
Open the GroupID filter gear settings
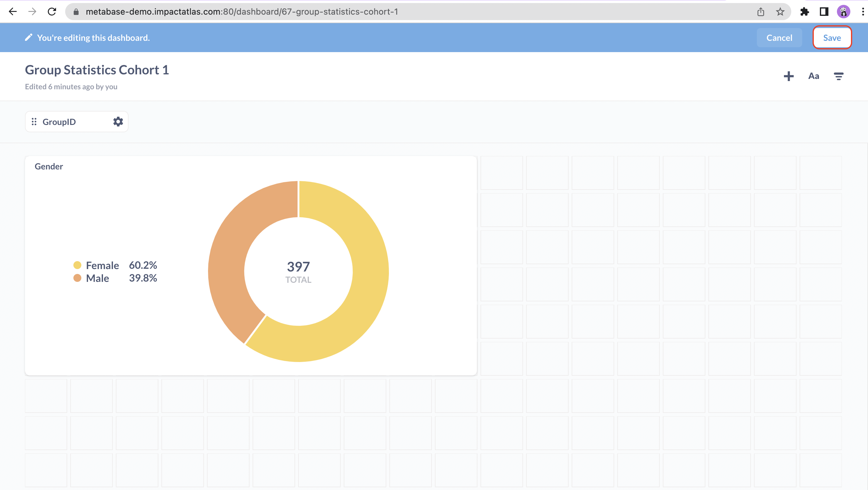click(118, 121)
